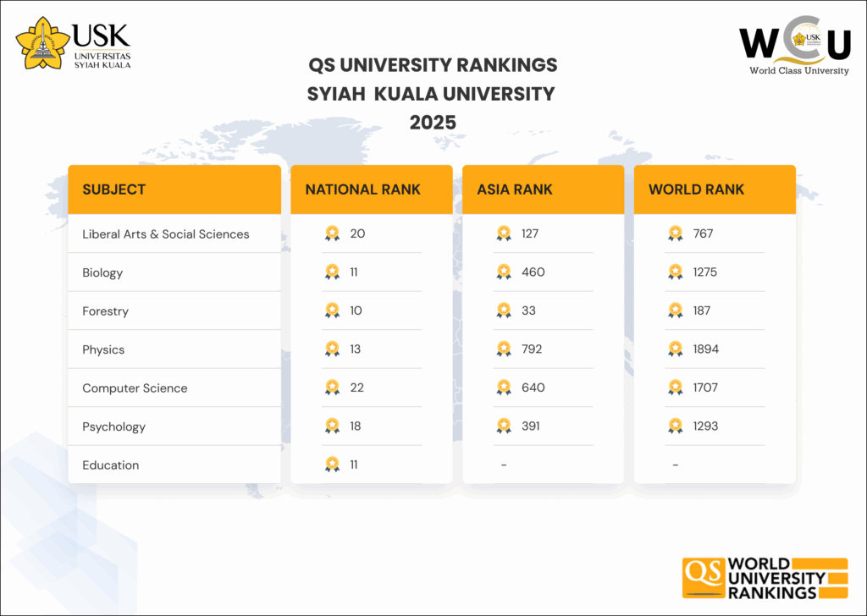Click medal icon beside world rank 1707
The image size is (867, 616).
675,388
